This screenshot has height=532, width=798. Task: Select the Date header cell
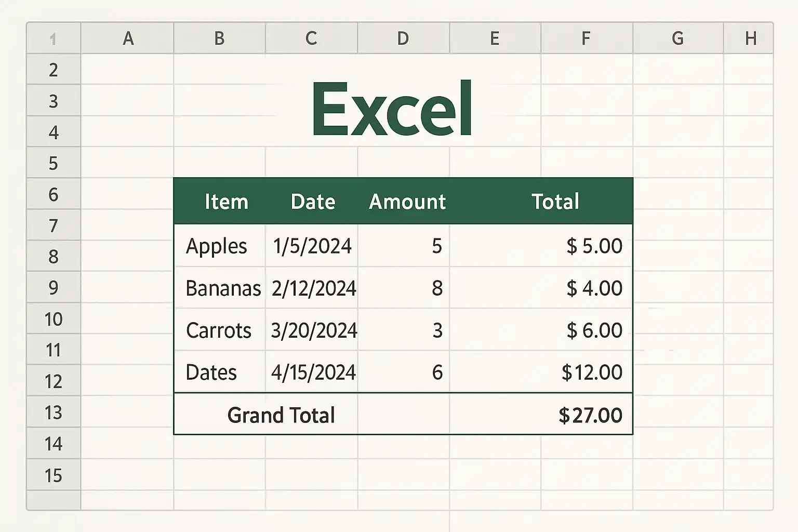(x=313, y=202)
